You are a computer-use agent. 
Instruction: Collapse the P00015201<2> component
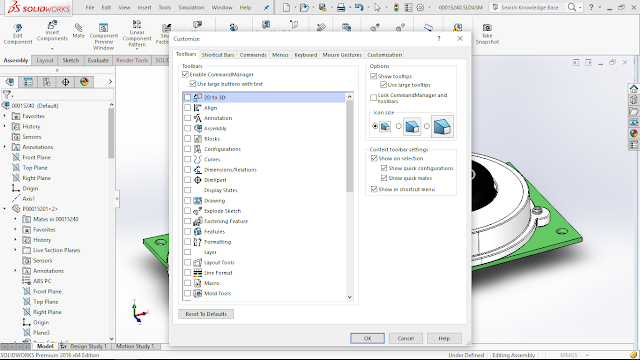[5, 209]
